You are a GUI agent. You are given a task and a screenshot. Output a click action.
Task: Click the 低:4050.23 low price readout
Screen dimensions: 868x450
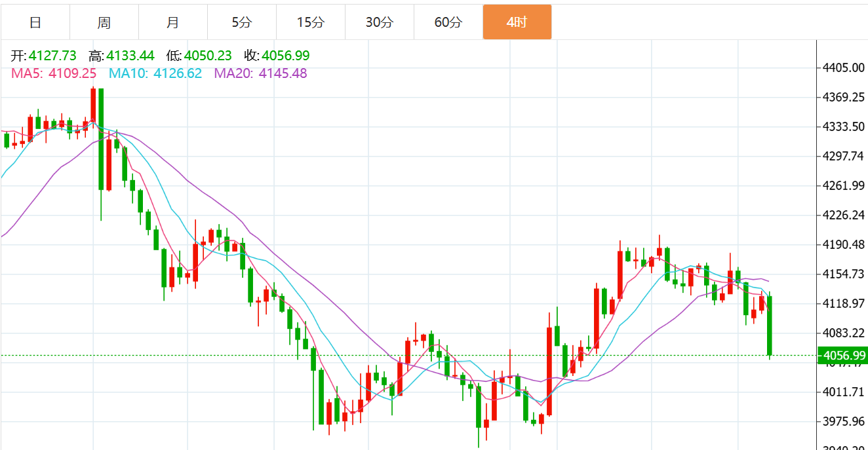coord(199,56)
